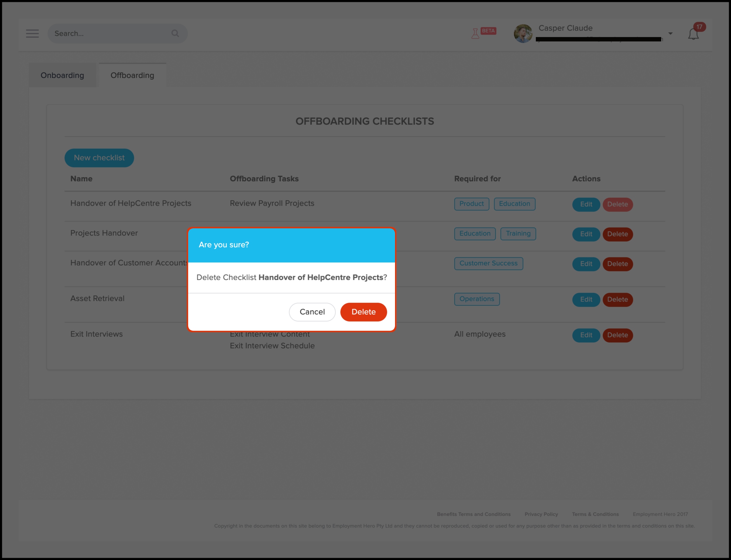Click Casper Claude profile avatar
Screen dimensions: 731x560
[523, 33]
